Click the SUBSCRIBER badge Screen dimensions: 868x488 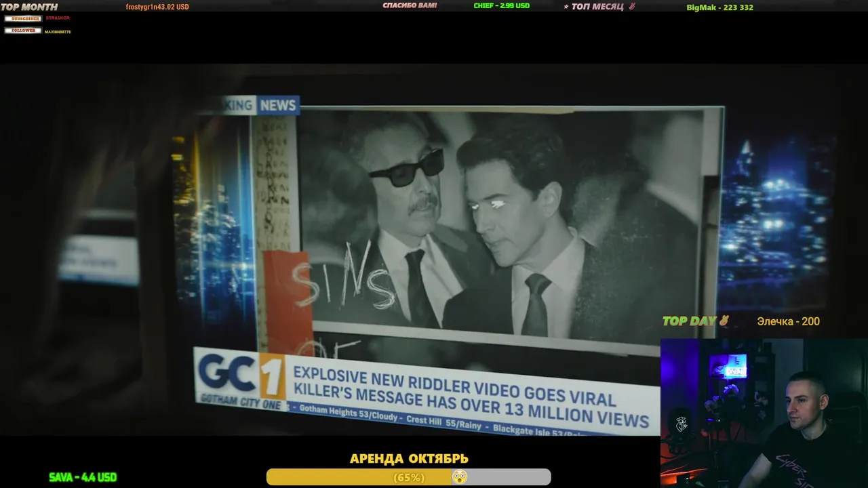(x=23, y=18)
